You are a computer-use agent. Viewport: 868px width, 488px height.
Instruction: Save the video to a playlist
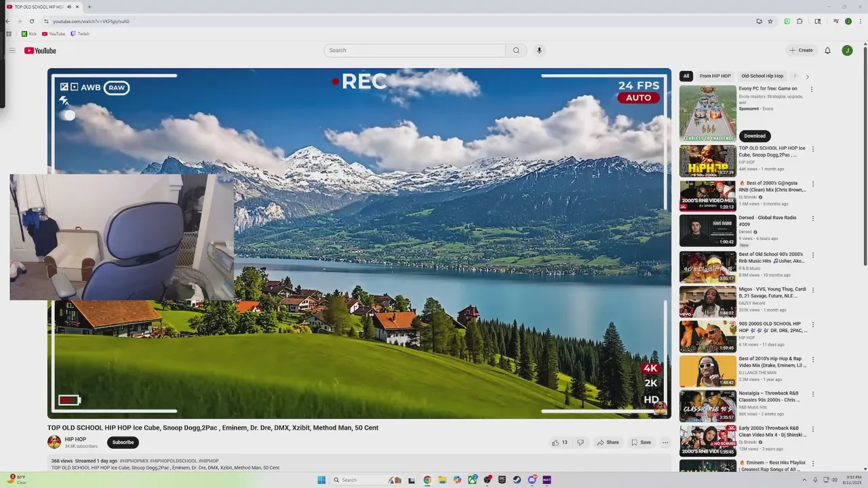coord(641,443)
